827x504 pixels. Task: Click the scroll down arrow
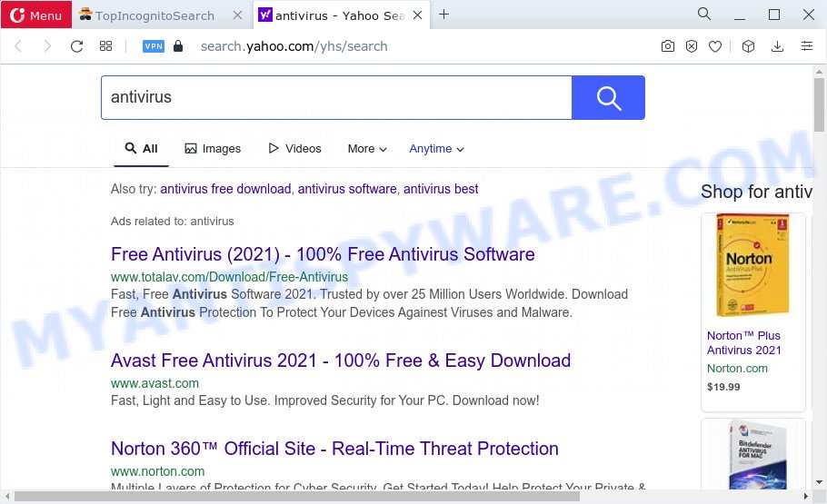[x=819, y=482]
